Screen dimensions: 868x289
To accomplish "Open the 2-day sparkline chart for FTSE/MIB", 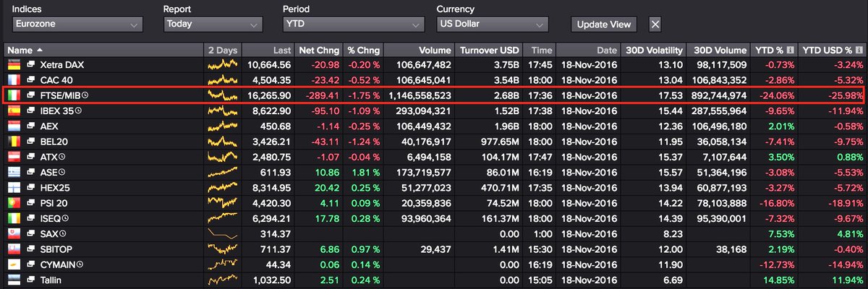I will coord(222,95).
